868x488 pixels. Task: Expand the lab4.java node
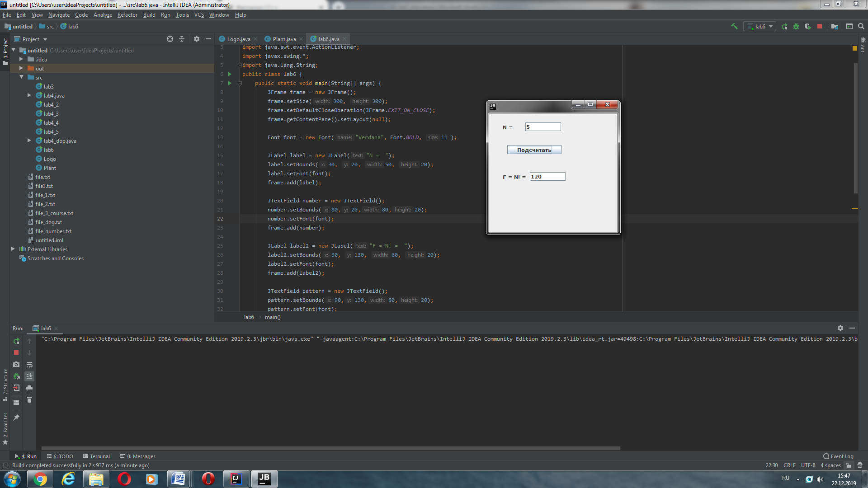pos(29,95)
